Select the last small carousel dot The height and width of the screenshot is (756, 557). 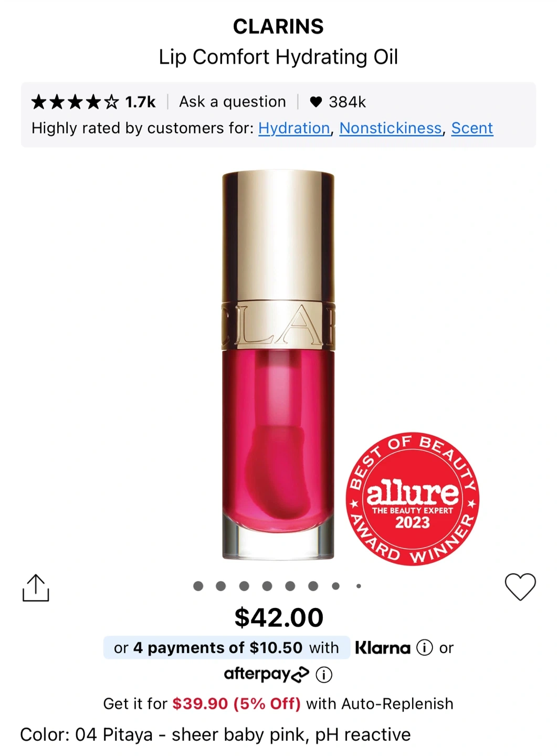pyautogui.click(x=359, y=586)
